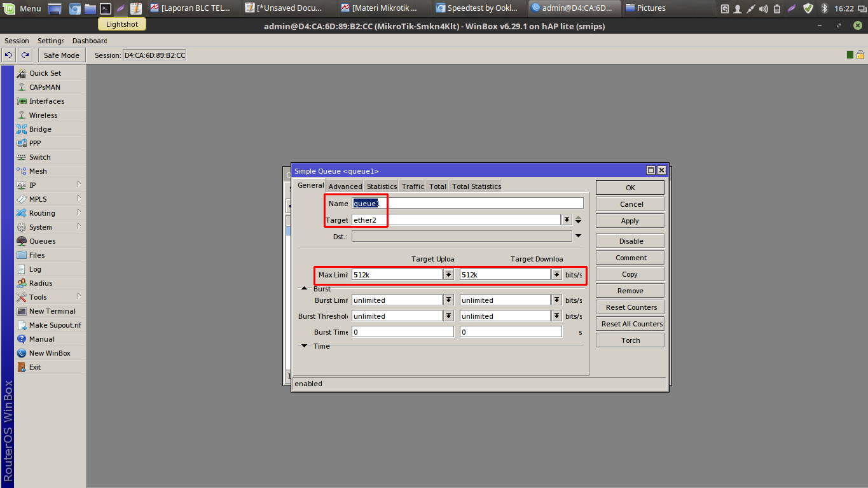The height and width of the screenshot is (488, 868).
Task: Open the Log viewer
Action: pos(50,269)
